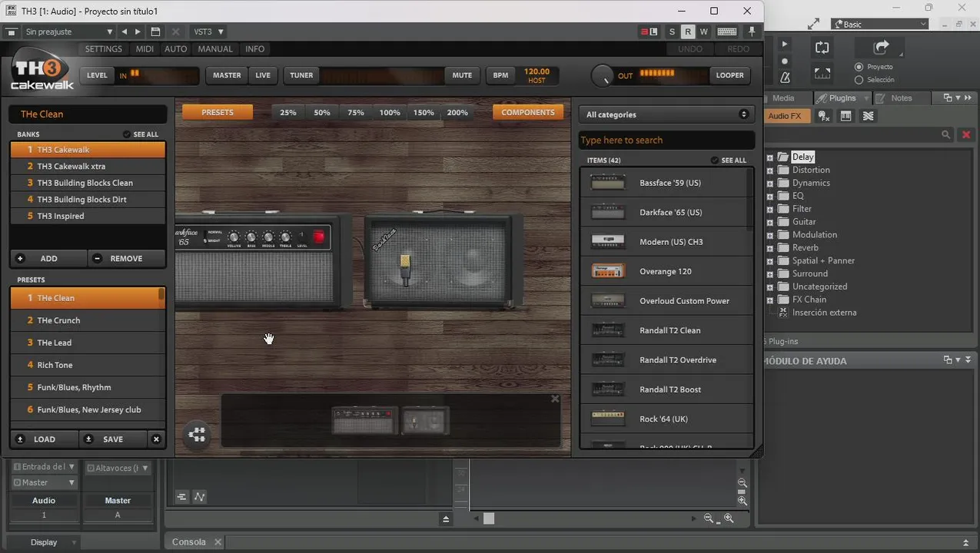The width and height of the screenshot is (980, 553).
Task: Open the LOOPER
Action: coord(729,75)
